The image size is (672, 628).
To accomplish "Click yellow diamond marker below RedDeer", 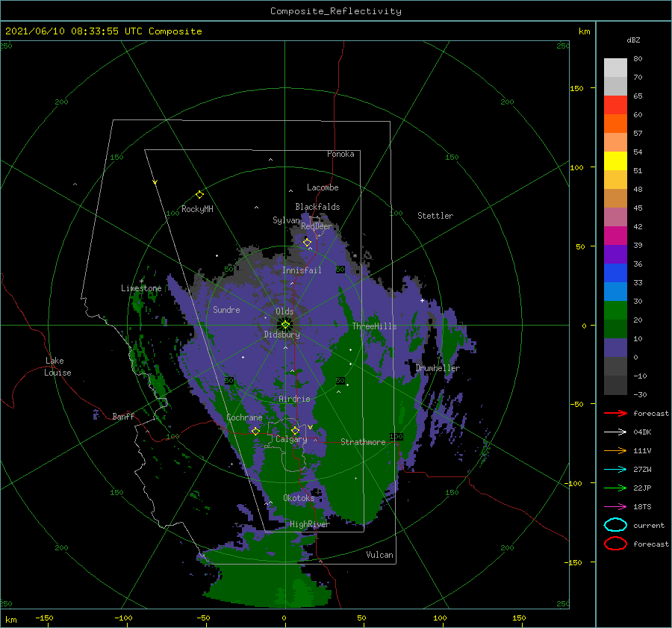I will pos(308,243).
